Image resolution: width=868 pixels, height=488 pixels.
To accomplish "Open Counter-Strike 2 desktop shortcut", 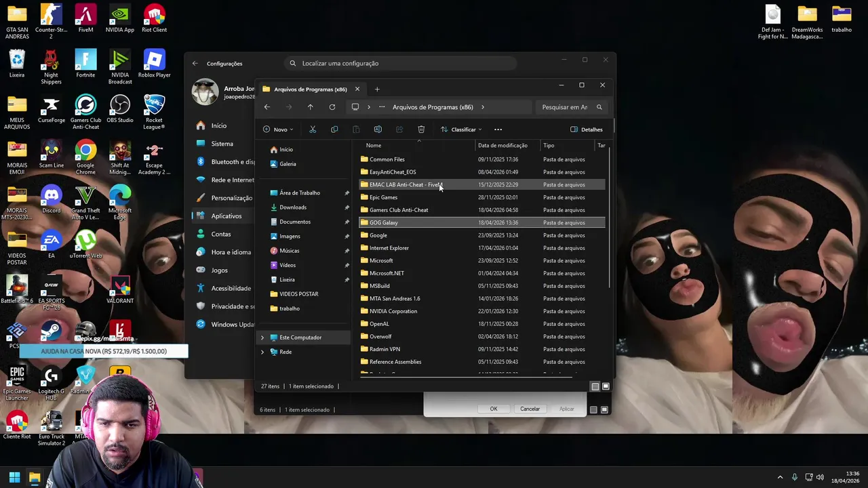I will [x=52, y=22].
